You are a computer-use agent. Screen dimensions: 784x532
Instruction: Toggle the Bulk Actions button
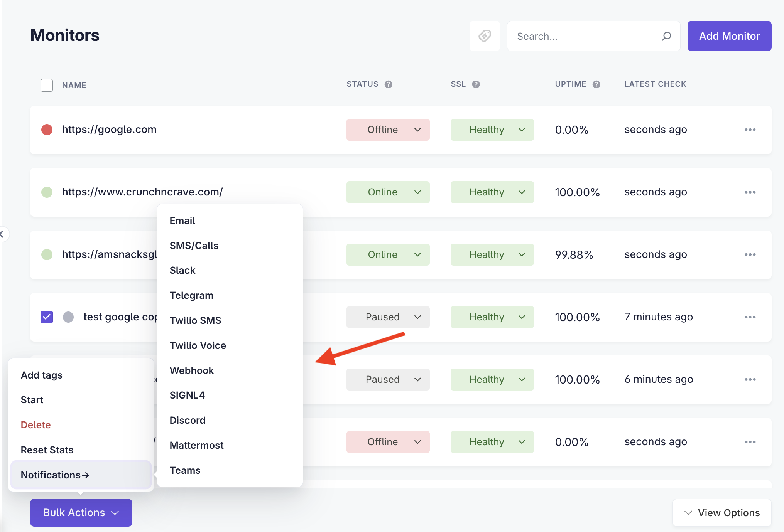(x=81, y=513)
